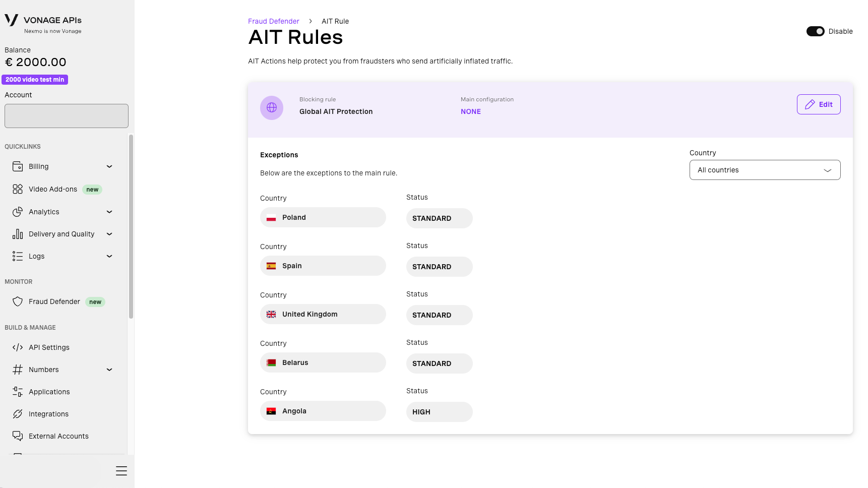Expand the Billing section chevron
This screenshot has width=868, height=488.
point(109,166)
